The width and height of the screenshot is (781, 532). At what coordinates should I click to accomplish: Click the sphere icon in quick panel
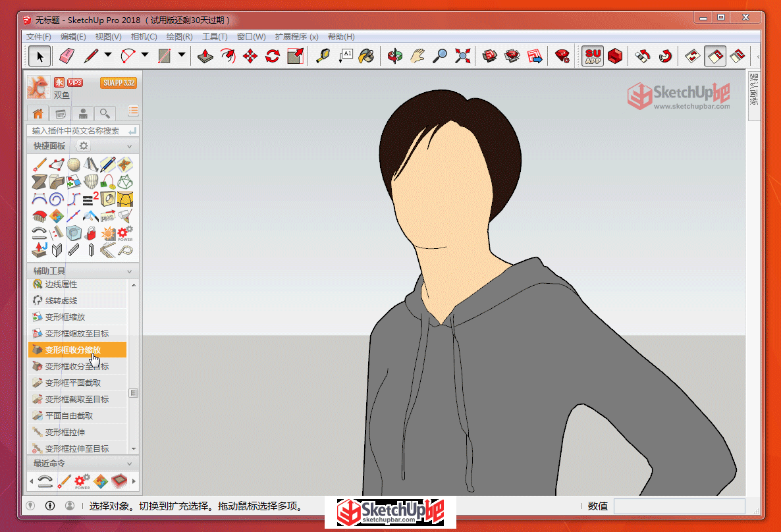[x=74, y=165]
